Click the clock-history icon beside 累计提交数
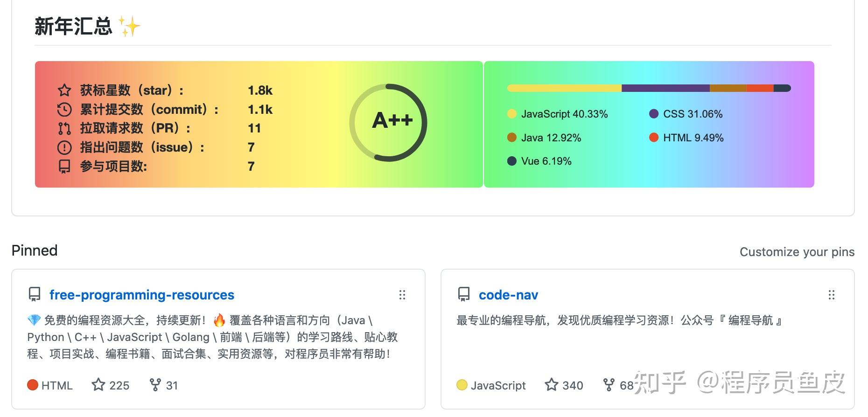 coord(64,110)
